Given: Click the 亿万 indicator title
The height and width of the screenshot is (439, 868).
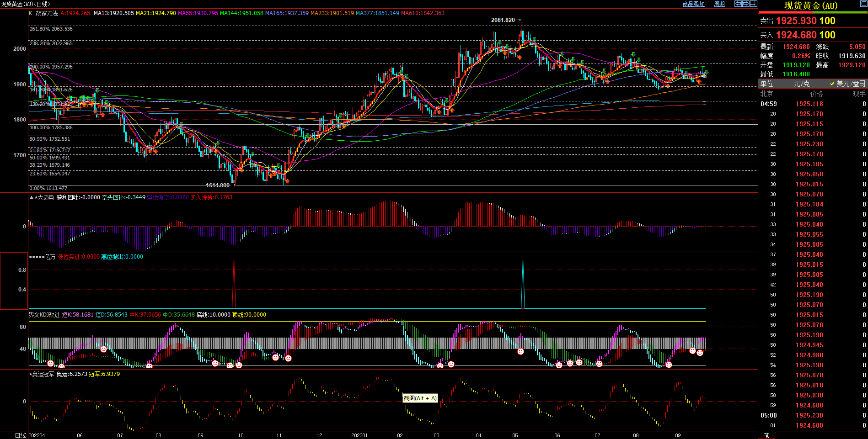Looking at the screenshot, I should pos(50,257).
